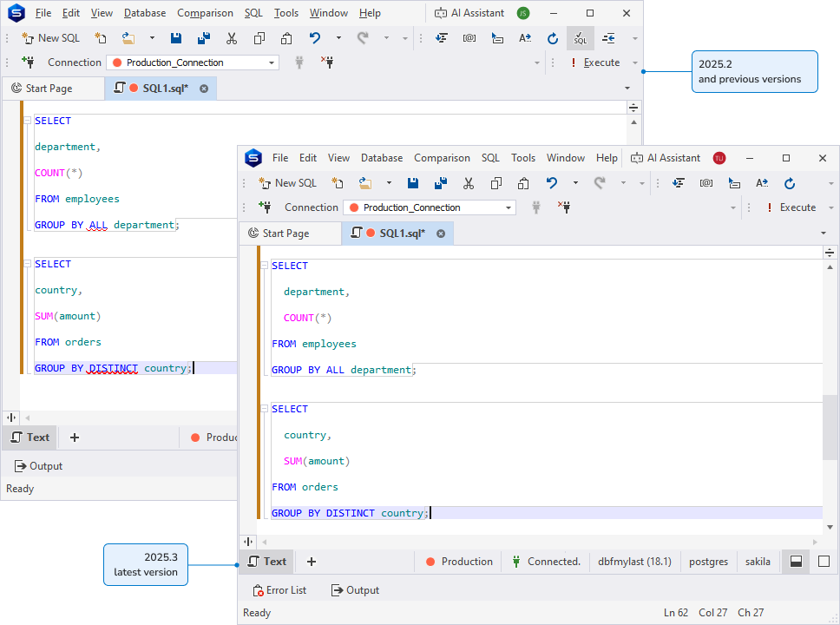
Task: Open the Database menu
Action: point(381,158)
